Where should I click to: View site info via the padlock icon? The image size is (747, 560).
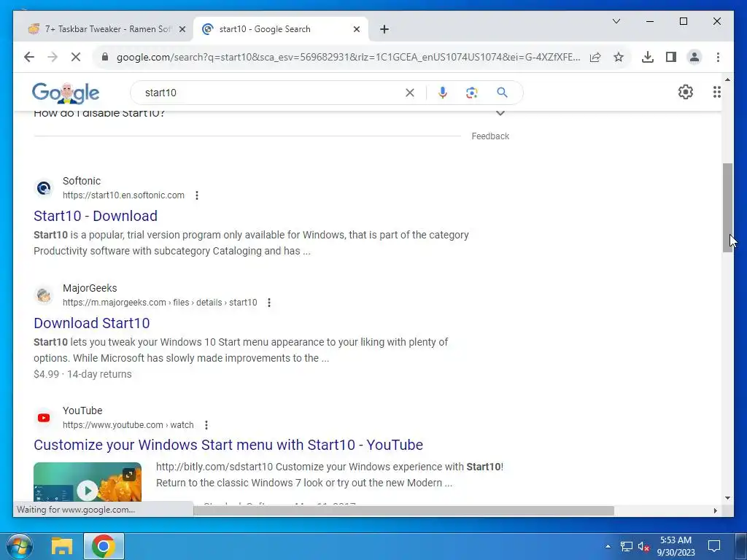[105, 57]
